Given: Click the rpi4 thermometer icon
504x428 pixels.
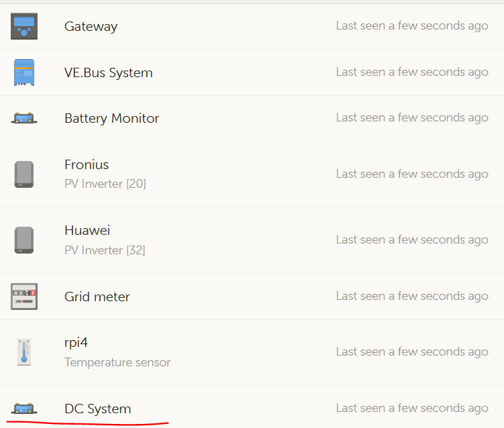Looking at the screenshot, I should click(24, 352).
